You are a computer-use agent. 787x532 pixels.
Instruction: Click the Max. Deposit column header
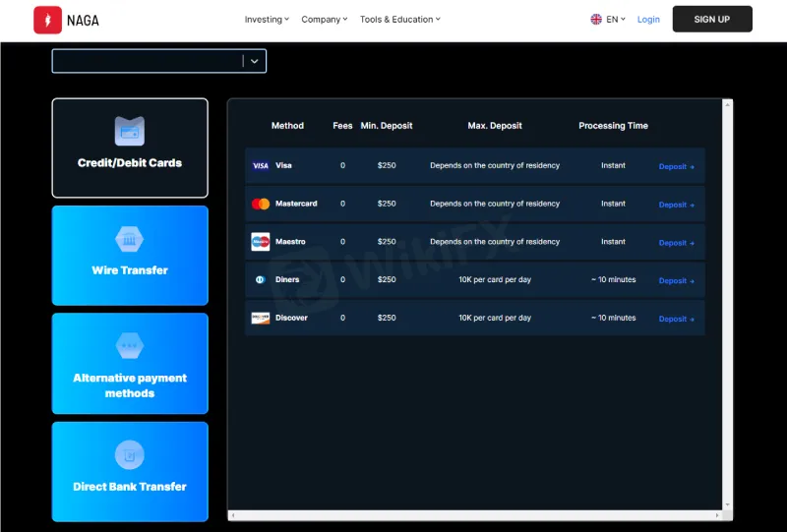tap(495, 126)
